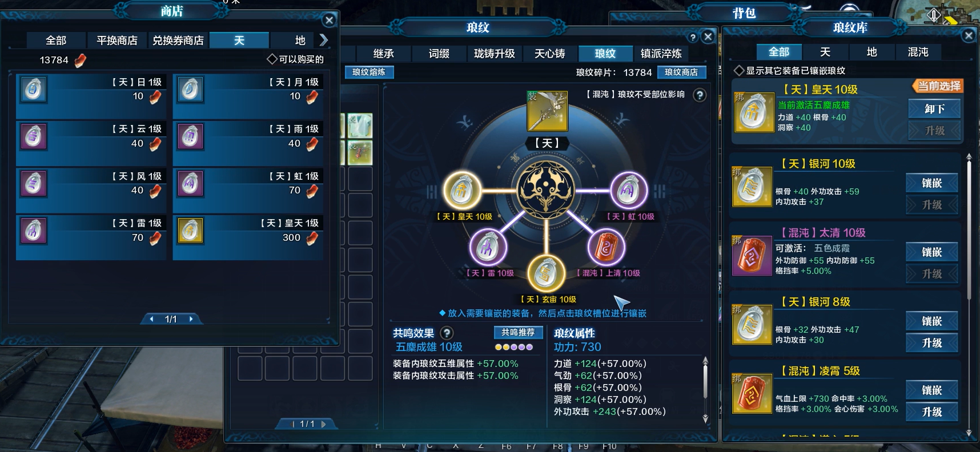Switch to the 珑铸升级 tab

[x=494, y=54]
